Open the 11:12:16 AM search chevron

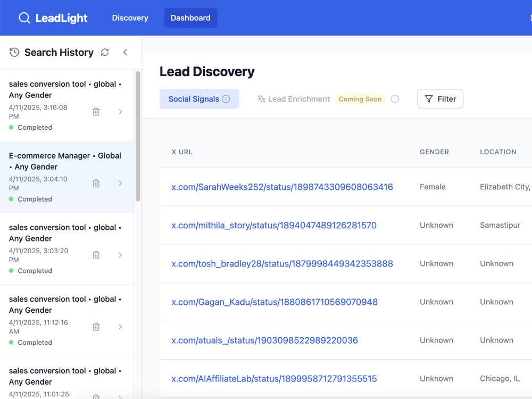(120, 327)
